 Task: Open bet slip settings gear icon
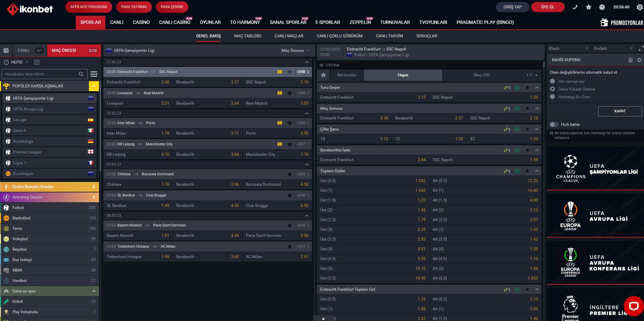coord(639,60)
